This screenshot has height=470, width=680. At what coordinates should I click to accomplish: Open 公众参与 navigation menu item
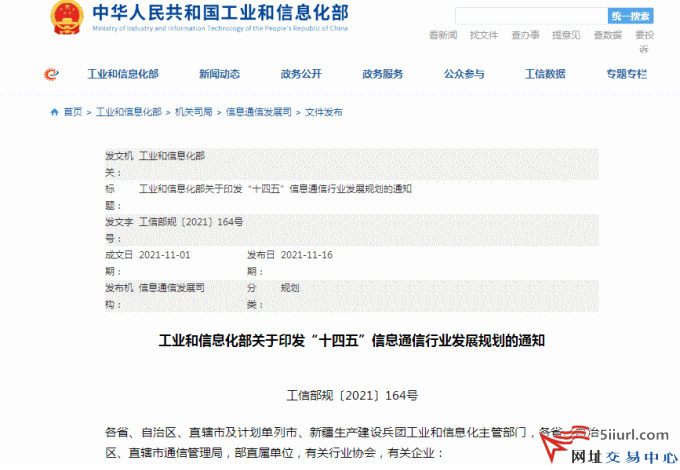coord(464,74)
